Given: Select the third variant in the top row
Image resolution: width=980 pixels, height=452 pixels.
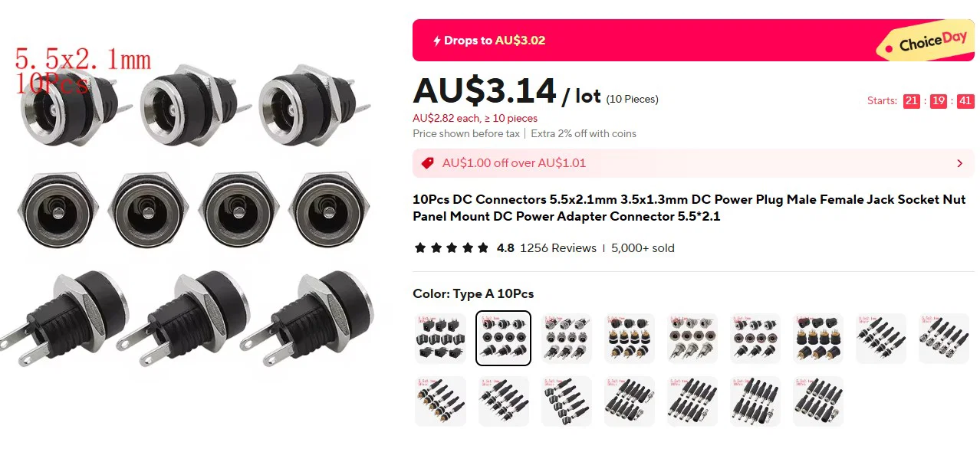Looking at the screenshot, I should [x=566, y=338].
